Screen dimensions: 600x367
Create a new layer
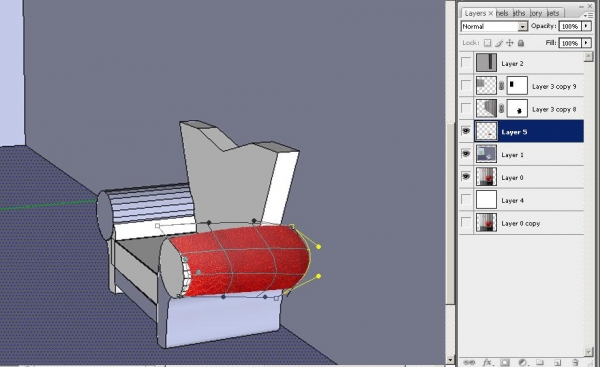pyautogui.click(x=558, y=362)
